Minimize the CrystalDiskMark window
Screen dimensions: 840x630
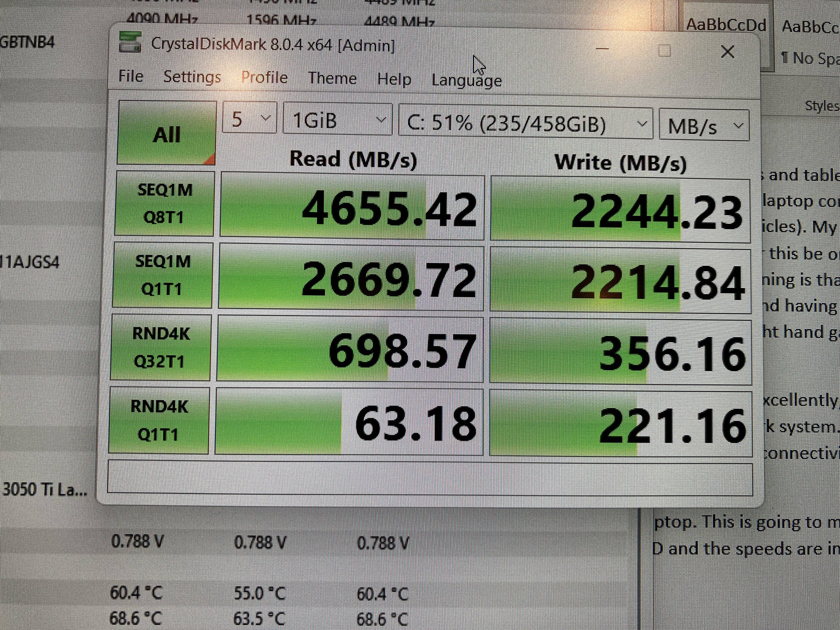602,49
